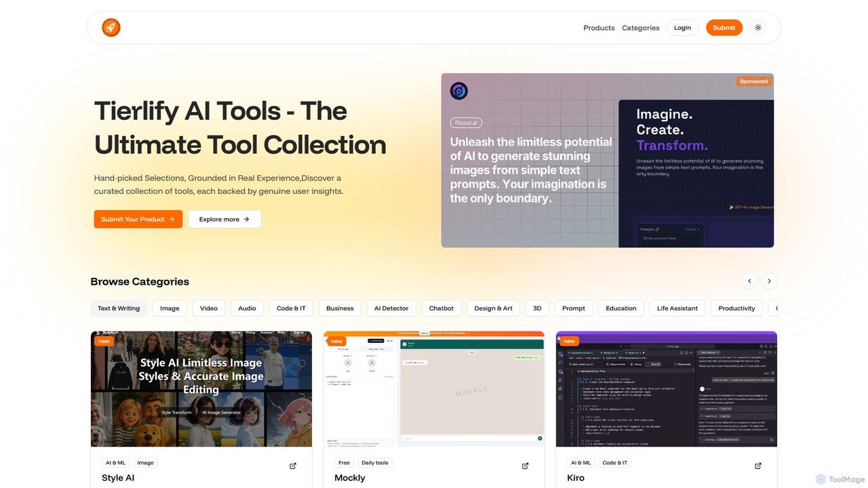This screenshot has height=488, width=868.
Task: Click the Submit button in the header
Action: 724,28
